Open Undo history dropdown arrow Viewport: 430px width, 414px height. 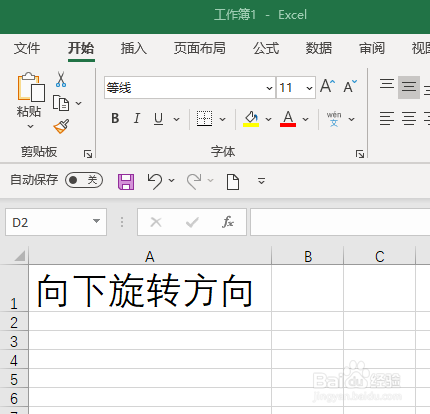coord(172,181)
